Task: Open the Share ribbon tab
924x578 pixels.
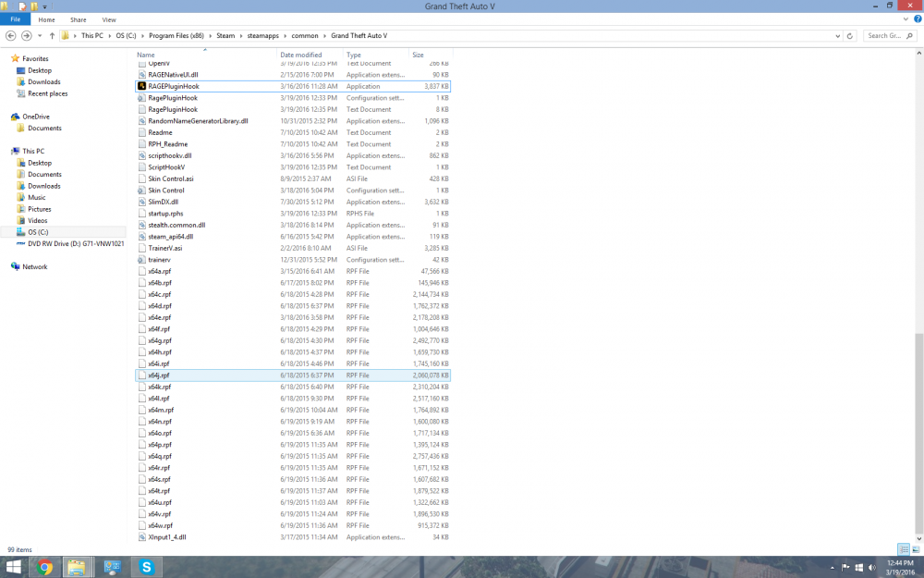Action: 78,18
